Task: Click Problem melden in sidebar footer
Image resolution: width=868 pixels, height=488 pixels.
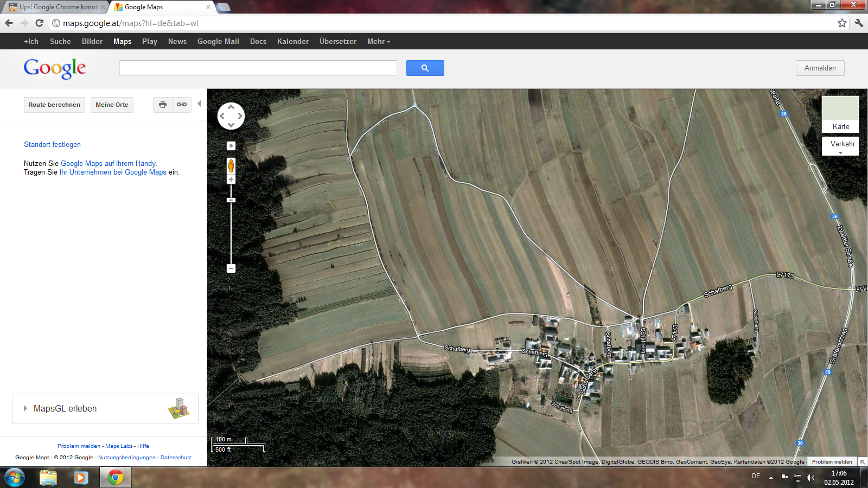Action: coord(79,446)
